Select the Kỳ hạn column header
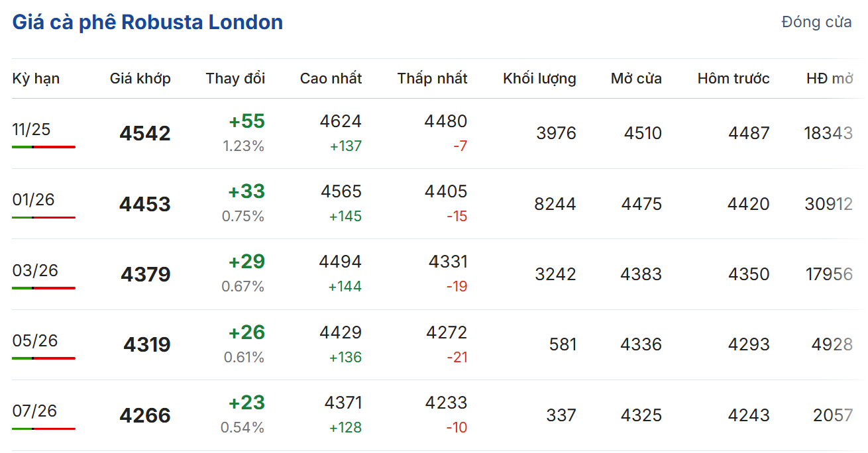 tap(36, 79)
